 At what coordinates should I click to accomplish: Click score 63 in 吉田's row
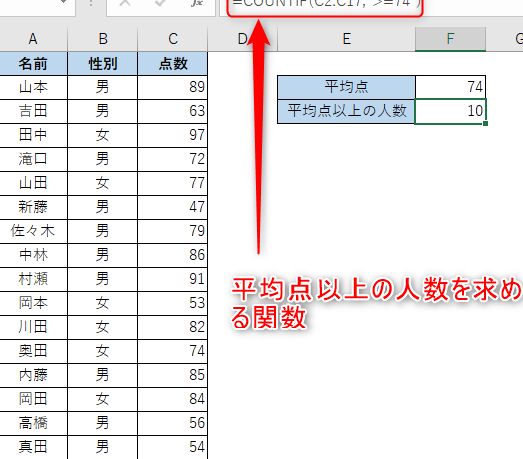(173, 111)
